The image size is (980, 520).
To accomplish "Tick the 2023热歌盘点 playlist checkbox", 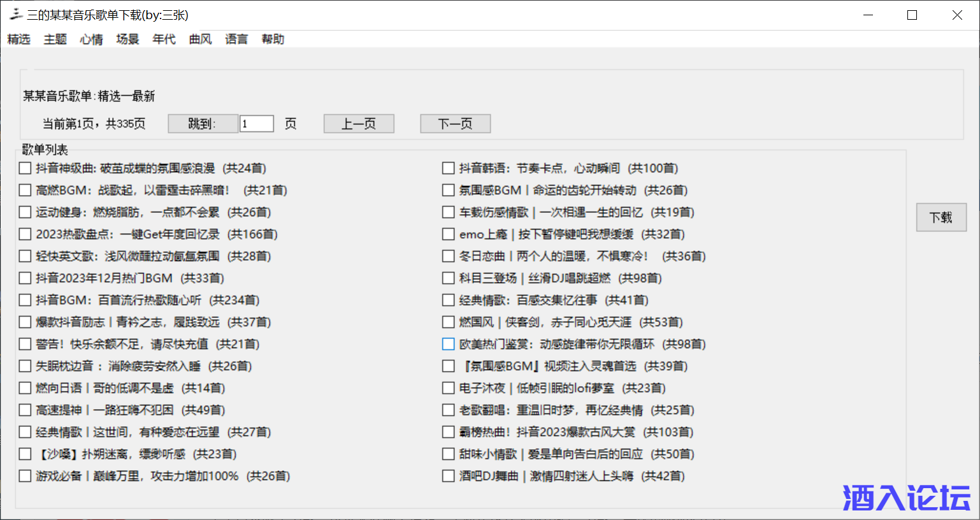I will pyautogui.click(x=25, y=235).
